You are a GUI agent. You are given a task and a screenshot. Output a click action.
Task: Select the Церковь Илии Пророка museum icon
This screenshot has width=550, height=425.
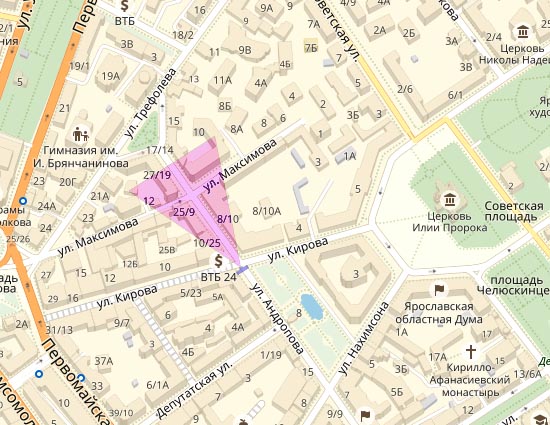[449, 200]
